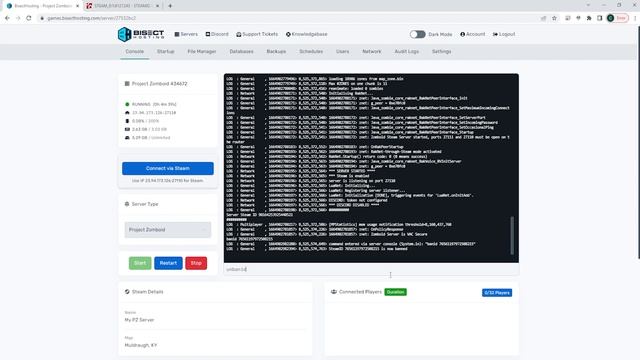Click the Project Zomboid 434672 server title

[159, 84]
